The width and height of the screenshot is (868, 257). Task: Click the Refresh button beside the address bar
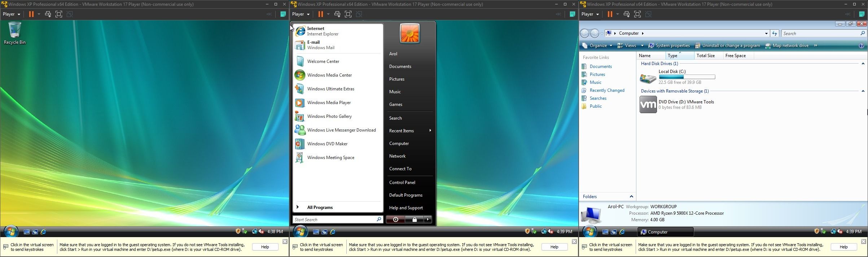pos(775,33)
